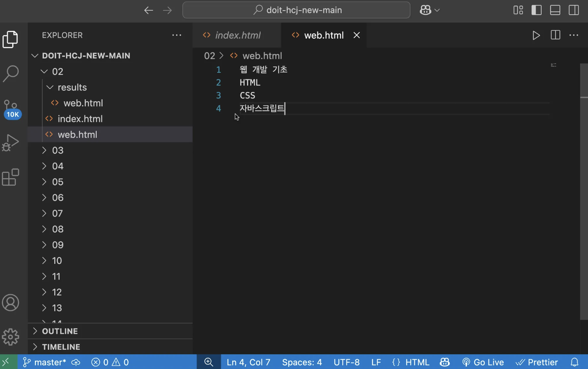Click the editor vertical scrollbar

584,192
